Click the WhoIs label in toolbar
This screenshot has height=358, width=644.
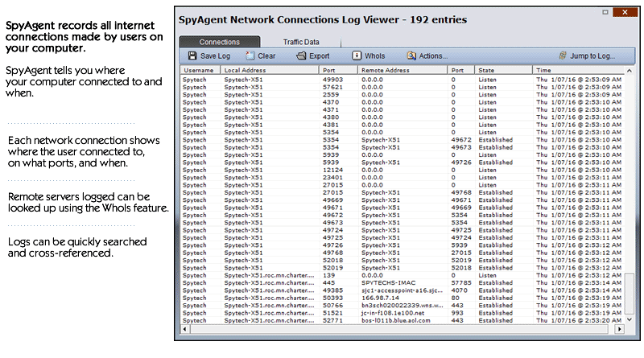(374, 56)
